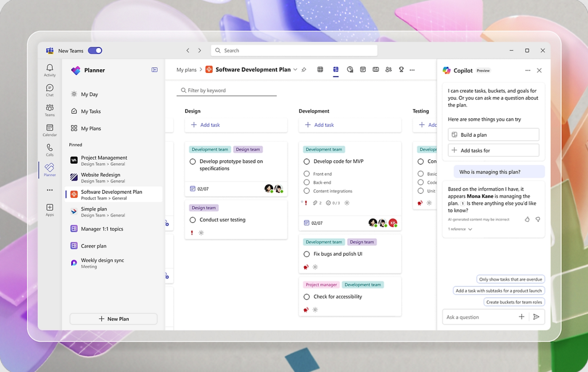
Task: Open the Activity icon in the sidebar
Action: tap(49, 69)
